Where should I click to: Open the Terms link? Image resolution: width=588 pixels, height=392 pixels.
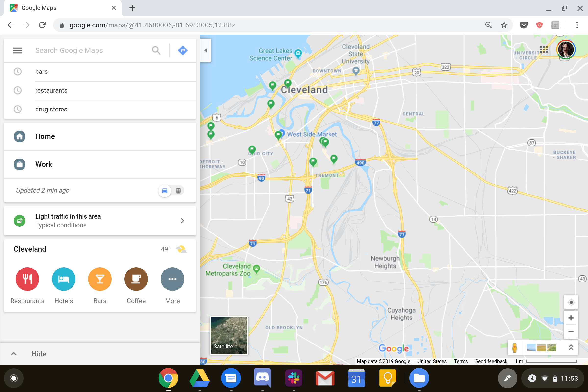click(461, 361)
